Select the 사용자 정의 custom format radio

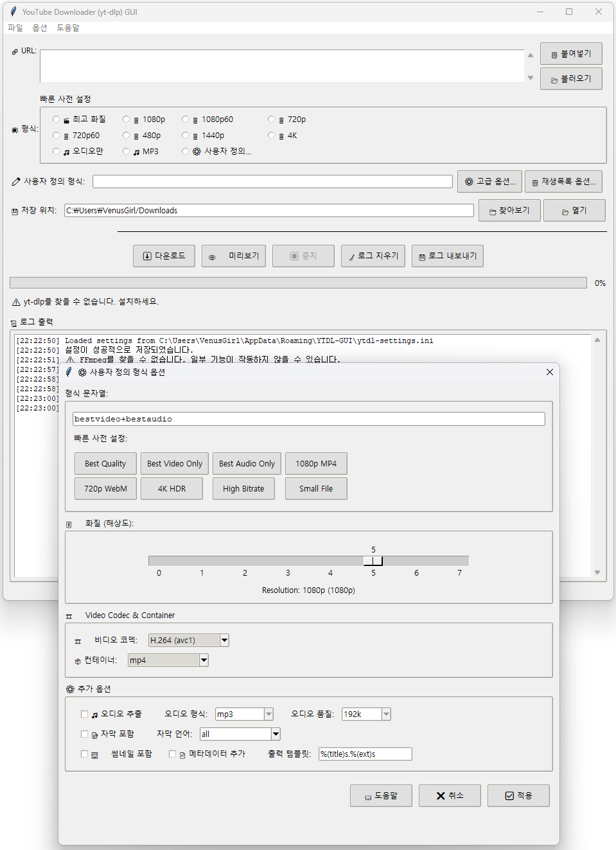coord(186,152)
